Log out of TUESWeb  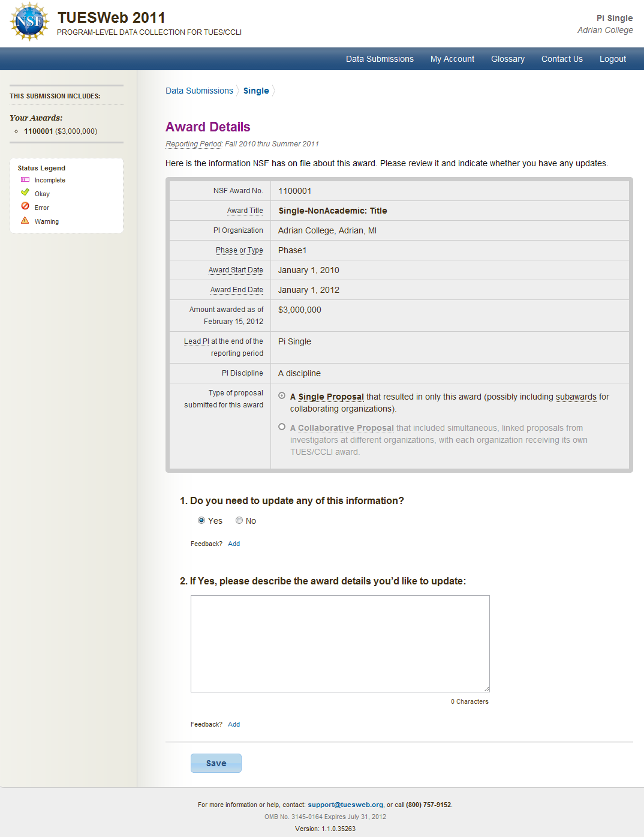(x=612, y=59)
